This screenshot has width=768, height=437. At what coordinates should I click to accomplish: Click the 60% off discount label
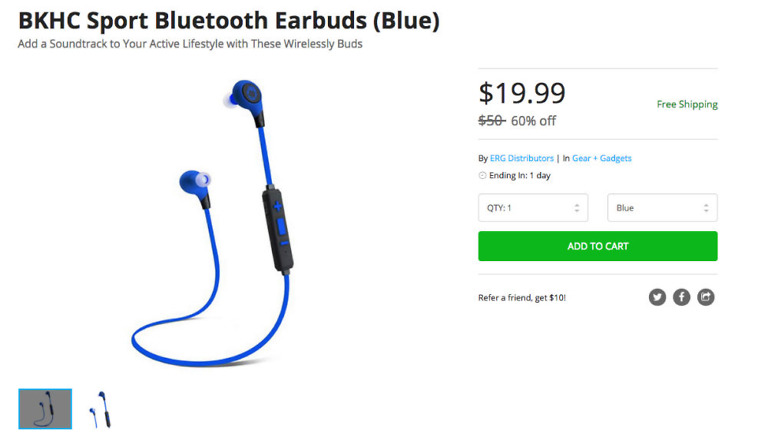click(533, 121)
